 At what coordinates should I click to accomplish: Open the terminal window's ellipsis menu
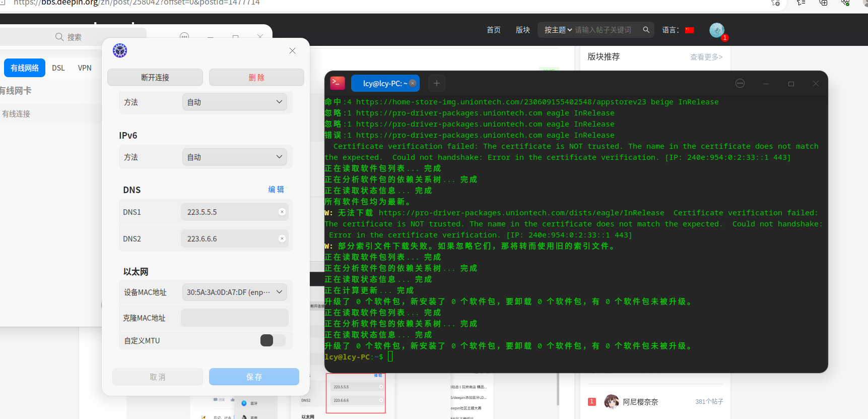(740, 83)
